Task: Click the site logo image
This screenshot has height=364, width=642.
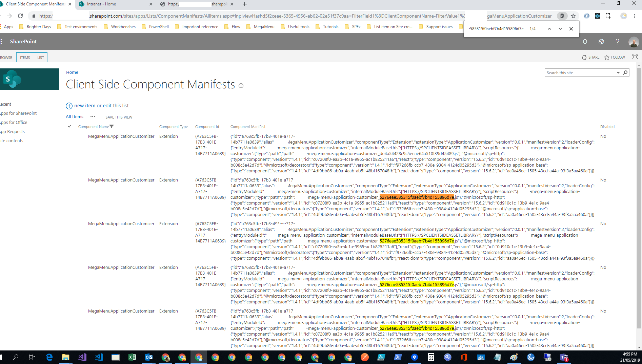Action: tap(29, 79)
